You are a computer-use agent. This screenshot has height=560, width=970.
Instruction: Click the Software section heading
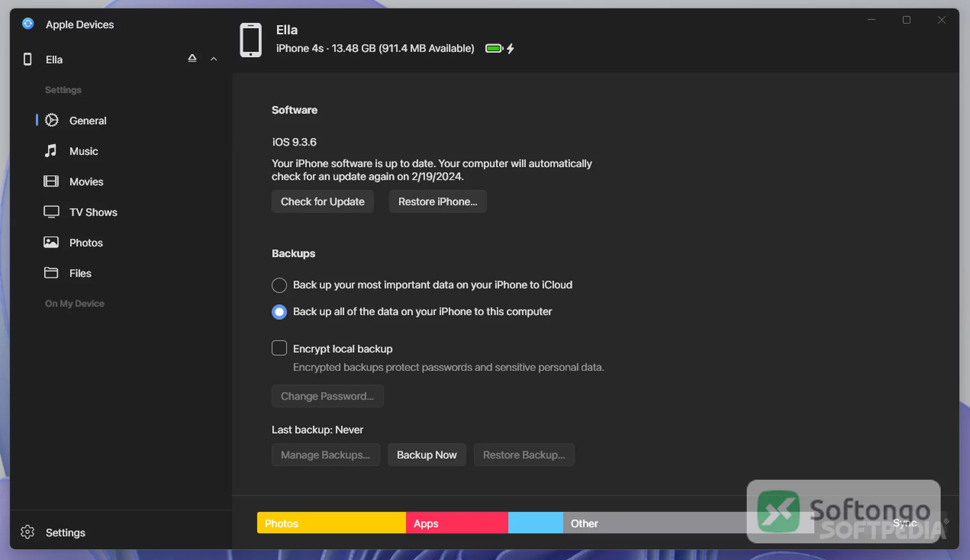click(295, 110)
